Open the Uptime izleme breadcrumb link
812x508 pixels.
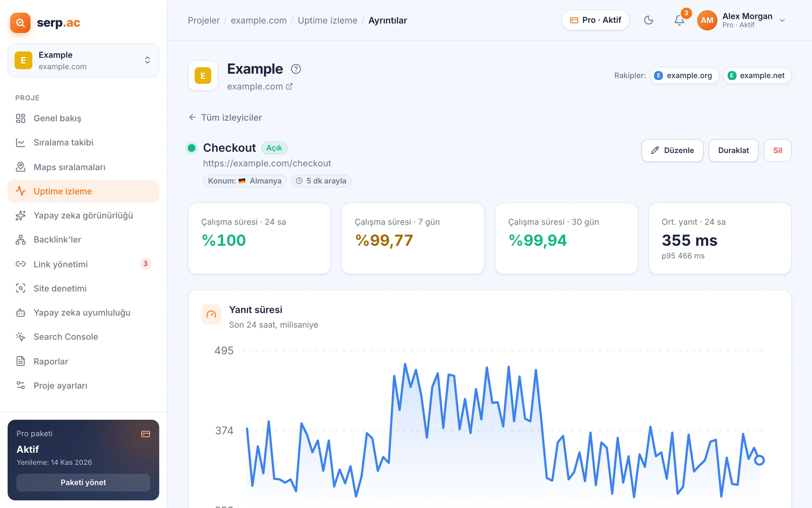click(327, 20)
